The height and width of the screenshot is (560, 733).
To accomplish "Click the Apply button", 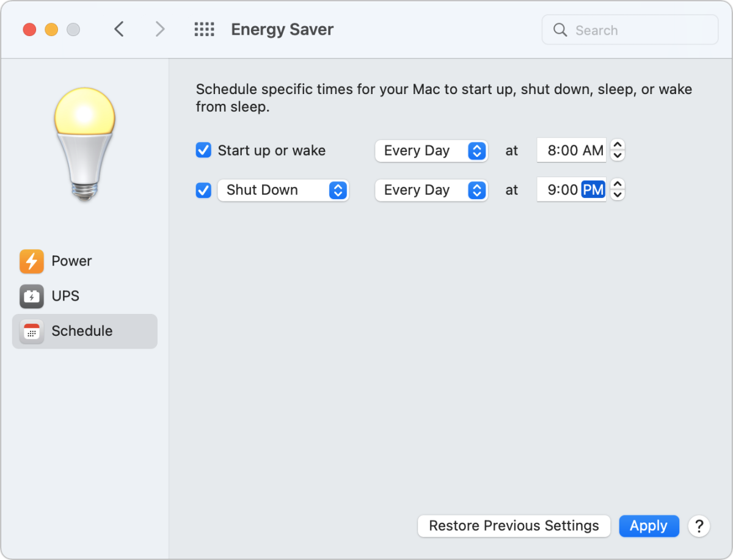I will (x=649, y=526).
